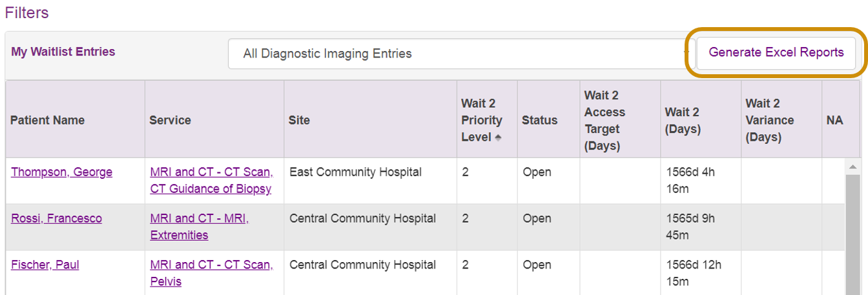Image resolution: width=868 pixels, height=295 pixels.
Task: Sort by the Wait 2 (Days) column header
Action: pyautogui.click(x=683, y=121)
